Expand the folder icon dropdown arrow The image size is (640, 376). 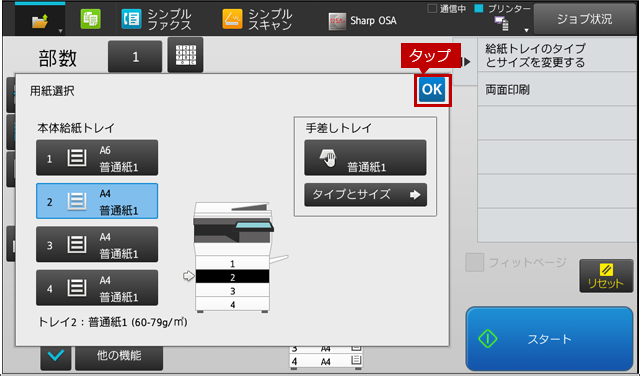(x=61, y=31)
